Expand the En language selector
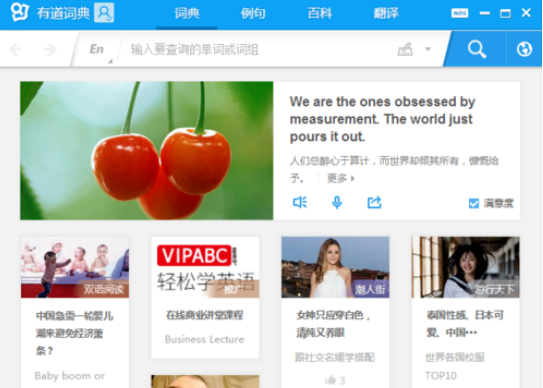This screenshot has height=388, width=543. click(x=97, y=49)
